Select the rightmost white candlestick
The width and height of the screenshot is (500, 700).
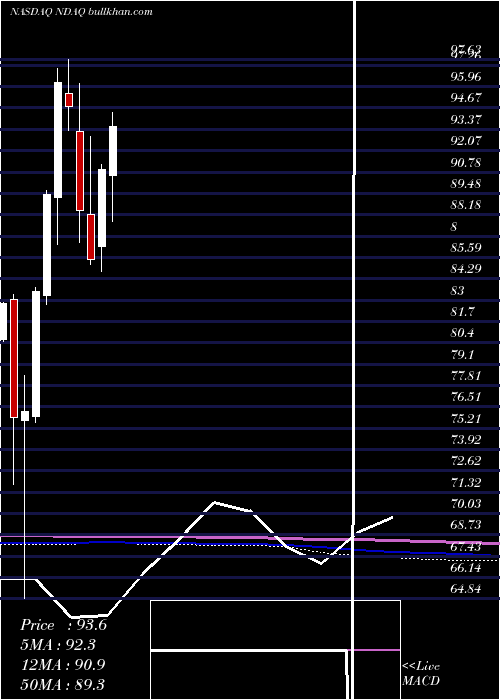[113, 151]
